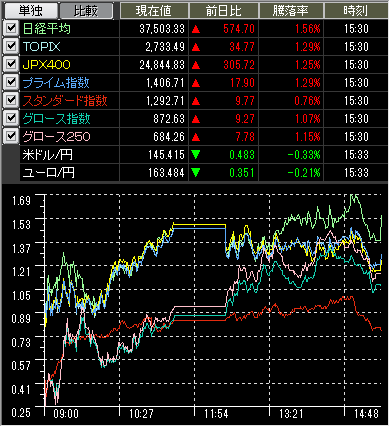Viewport: 390px width, 427px height.
Task: Click the 163.484 exchange rate value
Action: click(167, 173)
